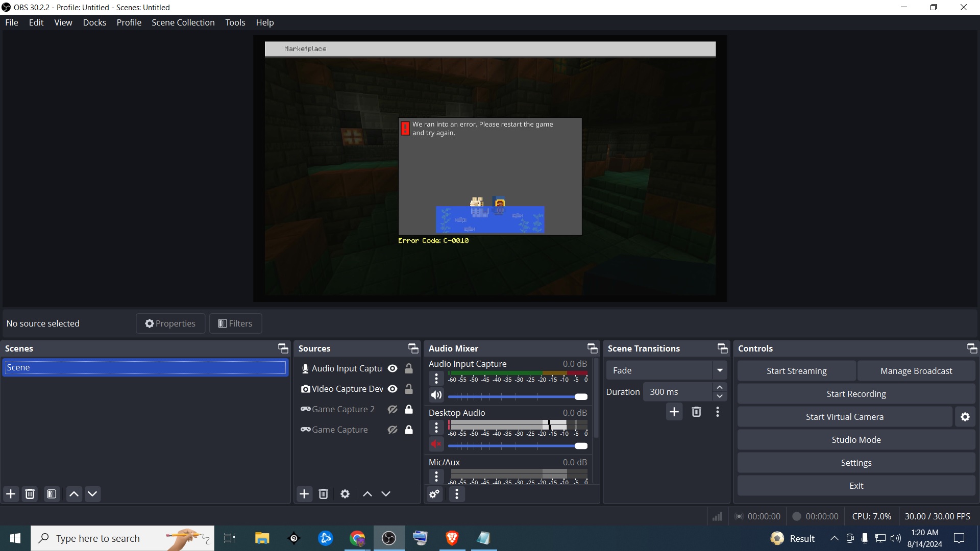This screenshot has width=980, height=551.
Task: Open virtual camera settings gear
Action: [x=965, y=417]
